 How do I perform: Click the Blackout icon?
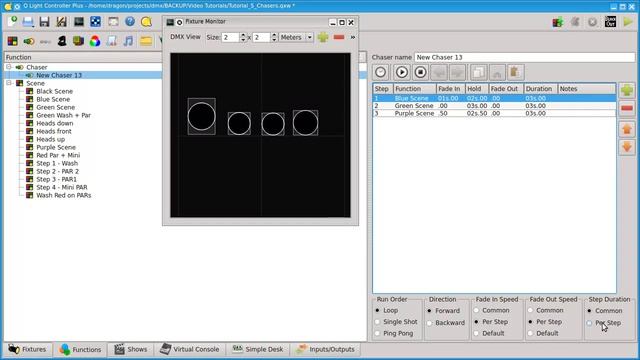point(610,22)
